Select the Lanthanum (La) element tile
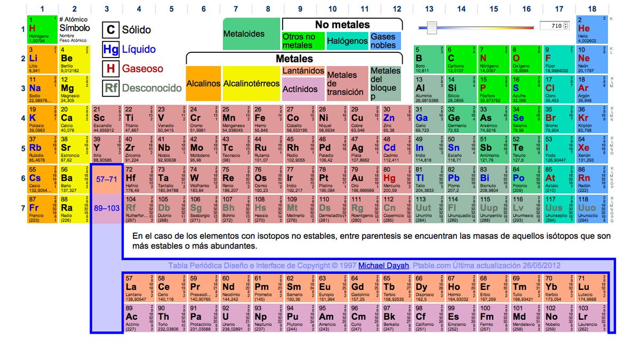 (139, 288)
